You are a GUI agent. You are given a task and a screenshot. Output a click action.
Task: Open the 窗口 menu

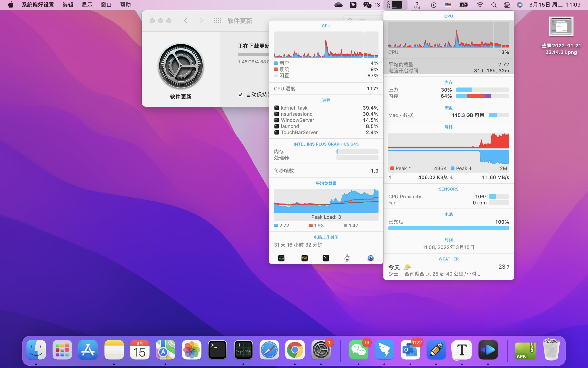[106, 5]
